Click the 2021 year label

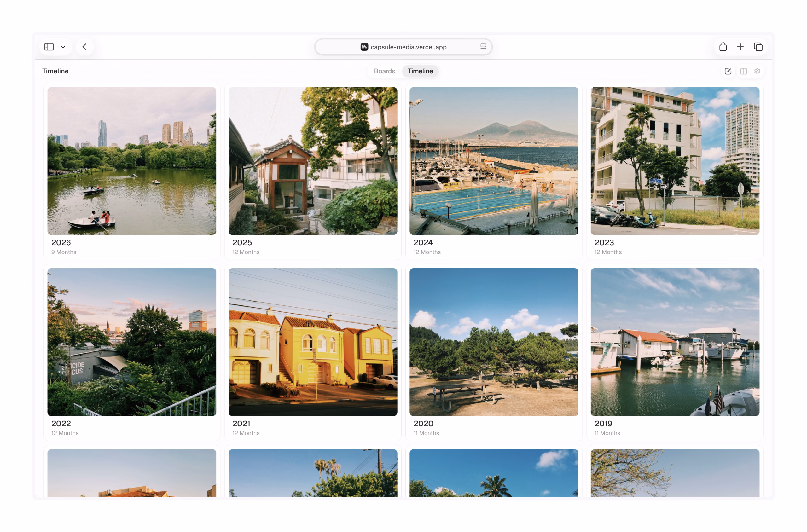241,424
